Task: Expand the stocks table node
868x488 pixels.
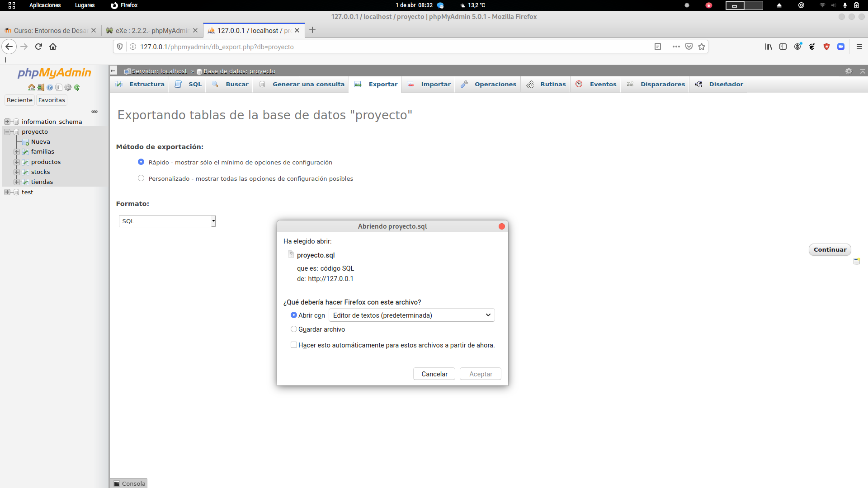Action: (x=16, y=172)
